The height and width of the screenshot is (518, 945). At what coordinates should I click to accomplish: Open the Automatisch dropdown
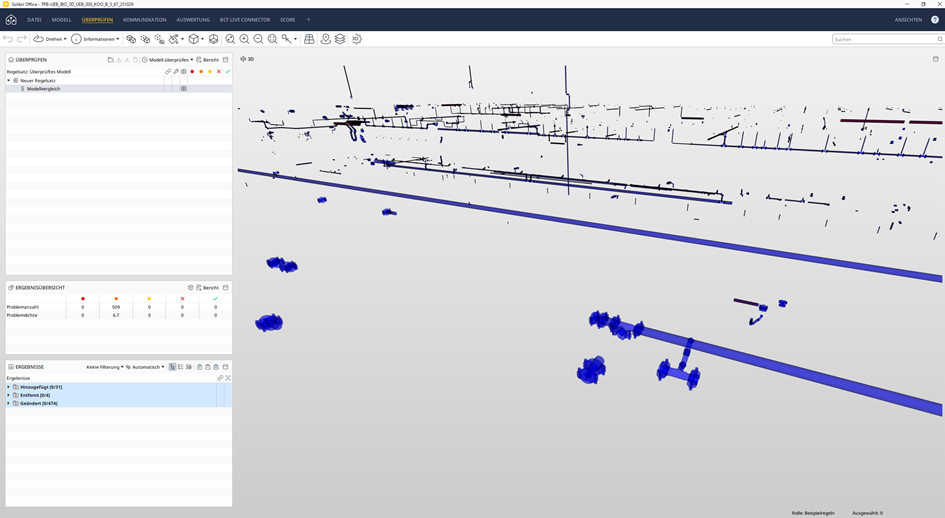tap(145, 367)
